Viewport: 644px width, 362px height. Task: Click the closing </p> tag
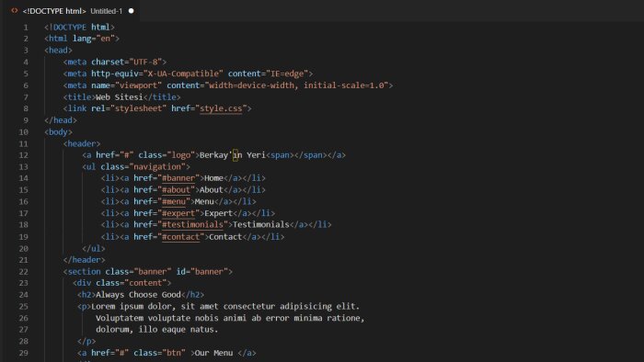[86, 341]
